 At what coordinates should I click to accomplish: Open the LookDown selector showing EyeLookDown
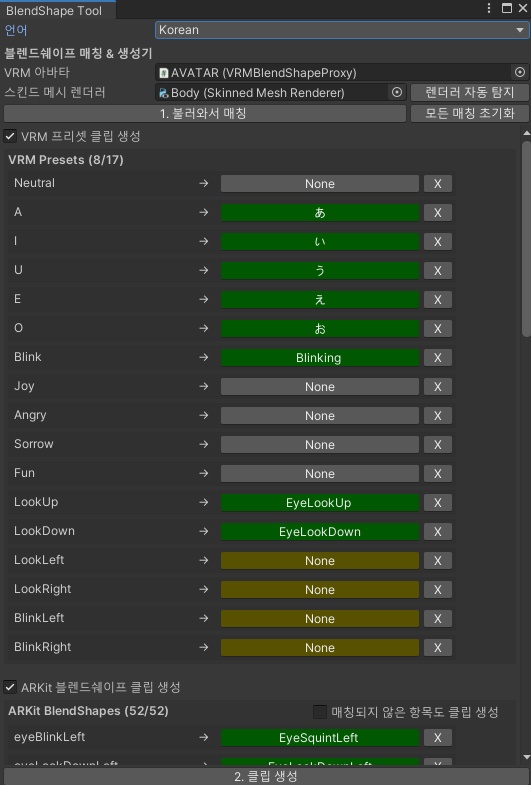[320, 532]
